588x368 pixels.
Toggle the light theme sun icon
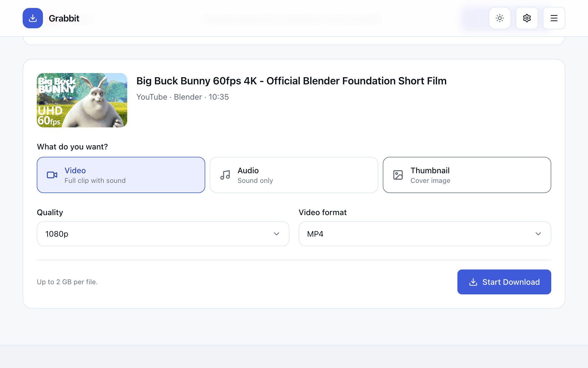500,18
